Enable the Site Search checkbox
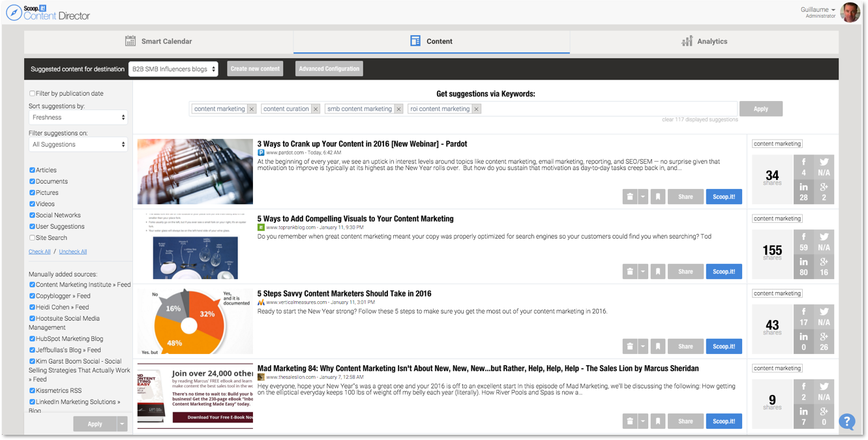 (33, 238)
